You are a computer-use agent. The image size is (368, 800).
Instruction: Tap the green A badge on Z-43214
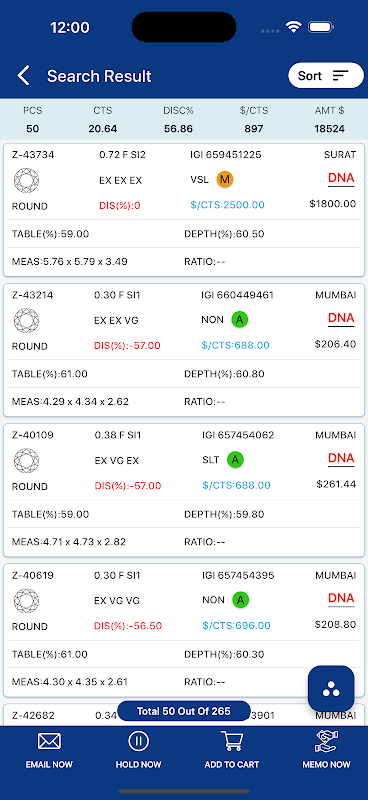(x=239, y=320)
